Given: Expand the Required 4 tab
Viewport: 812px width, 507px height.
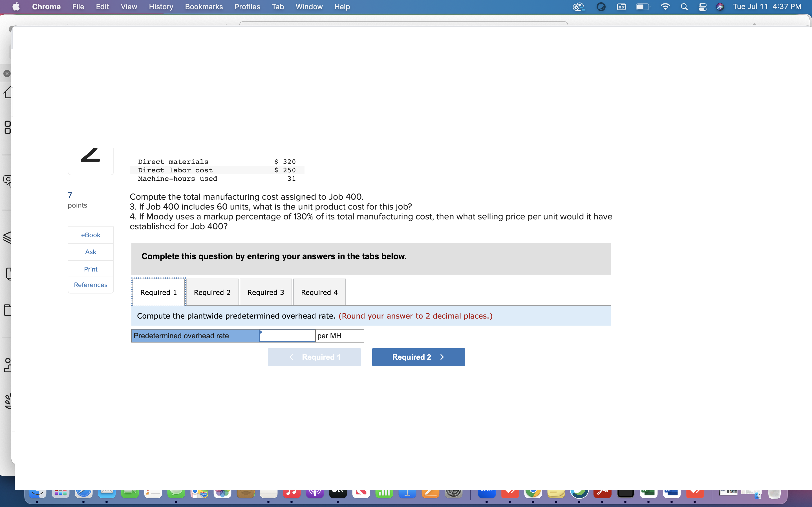Looking at the screenshot, I should click(x=319, y=292).
